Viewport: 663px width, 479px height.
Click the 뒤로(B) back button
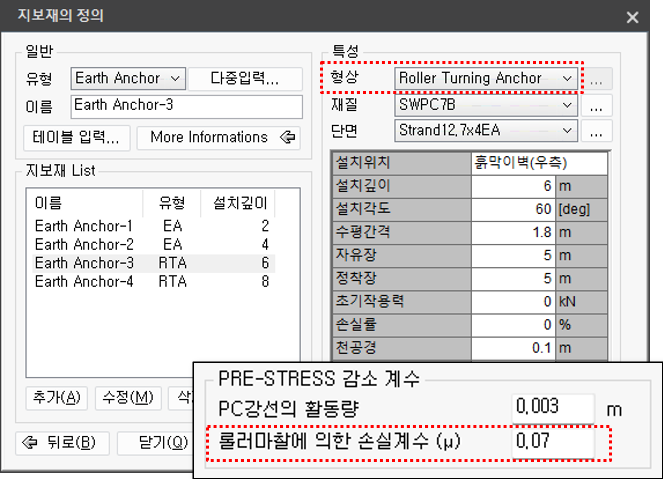click(62, 442)
